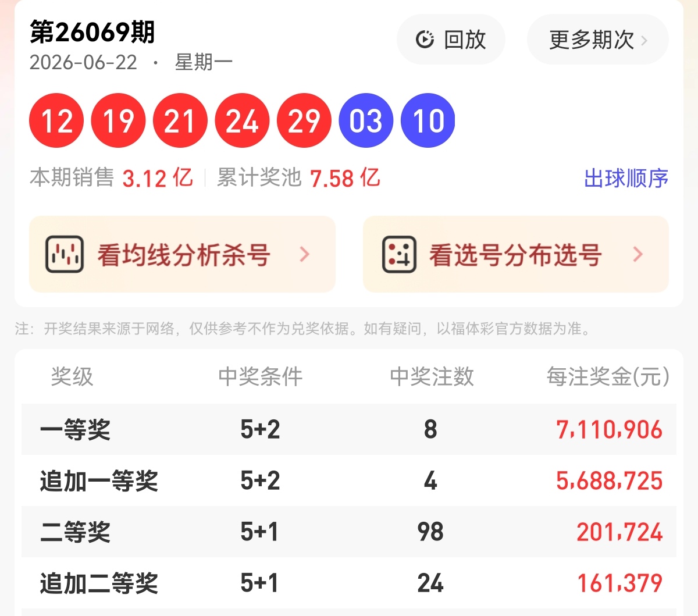The width and height of the screenshot is (698, 616).
Task: Click the moving-average chart icon
Action: coord(65,254)
